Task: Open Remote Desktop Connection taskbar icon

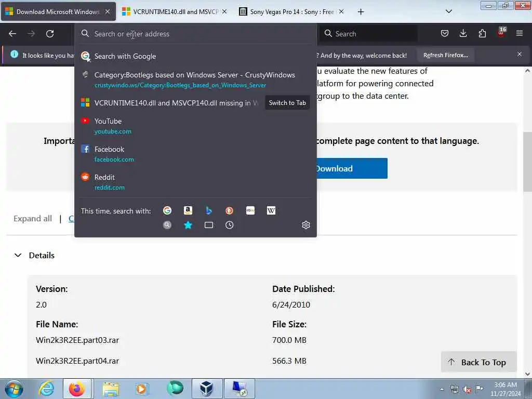Action: [x=239, y=389]
